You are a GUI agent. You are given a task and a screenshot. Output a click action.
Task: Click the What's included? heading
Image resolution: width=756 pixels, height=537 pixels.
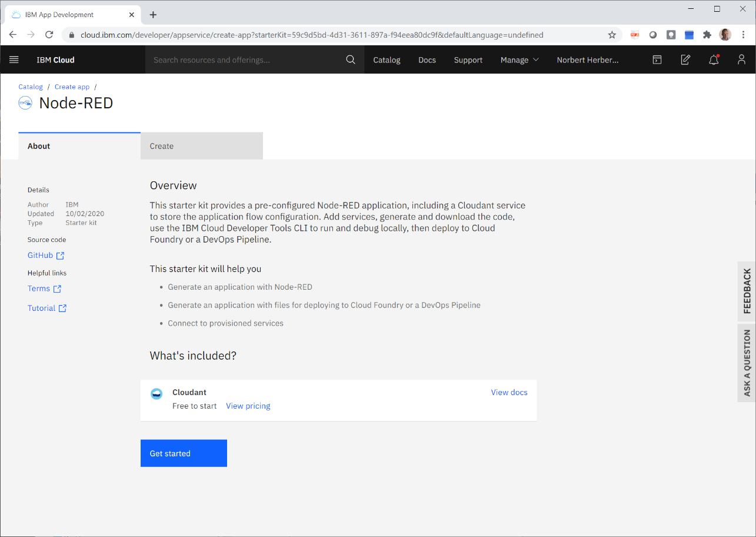pos(193,356)
